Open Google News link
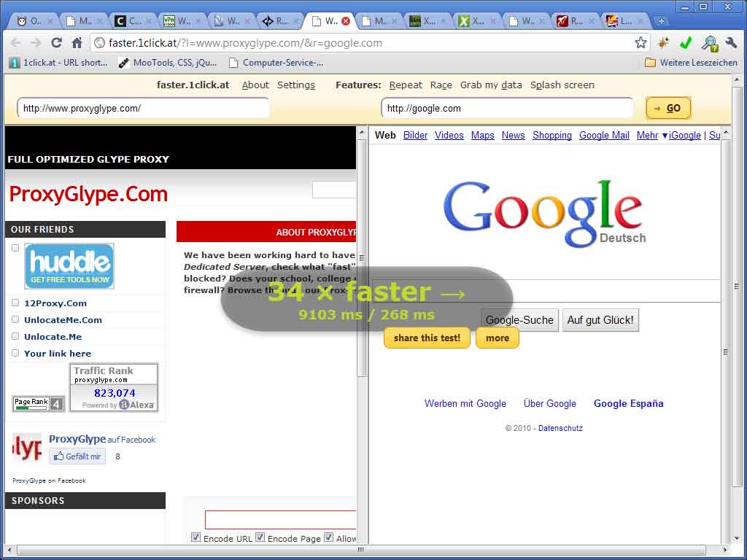The width and height of the screenshot is (747, 560). (513, 135)
